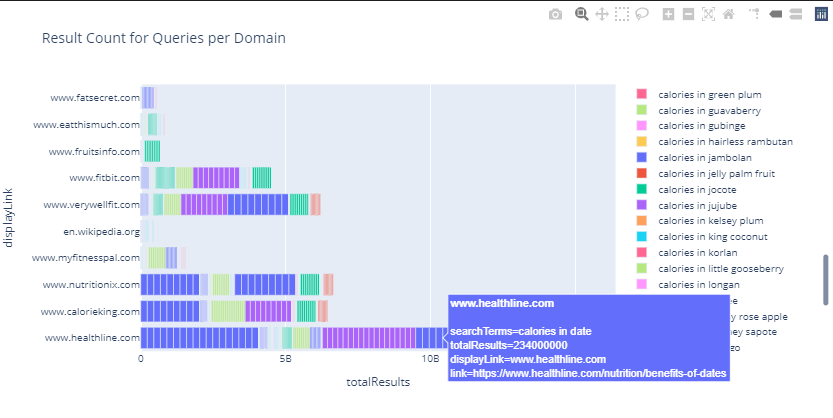Click the tooltip line 'totalResults=234000000'
The width and height of the screenshot is (833, 418).
[508, 345]
